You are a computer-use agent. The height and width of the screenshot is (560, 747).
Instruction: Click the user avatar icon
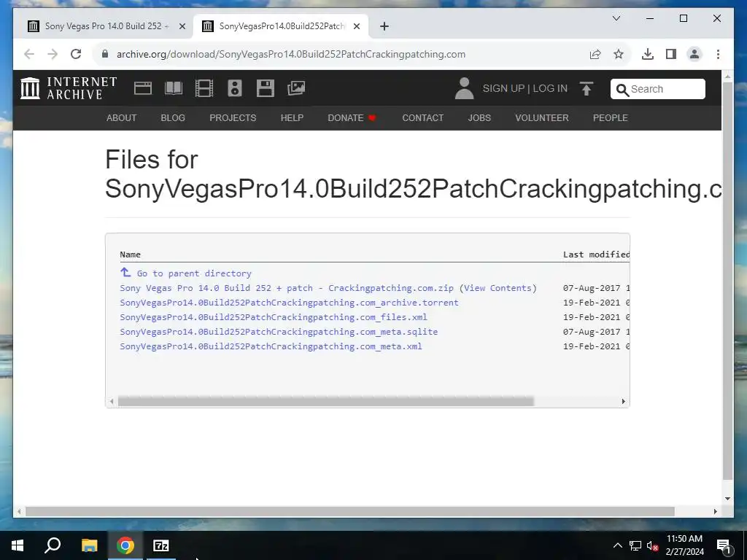pos(464,88)
